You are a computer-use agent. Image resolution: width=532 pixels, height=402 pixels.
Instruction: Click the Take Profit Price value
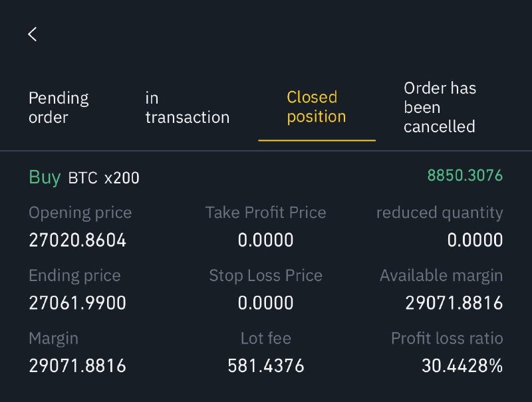tap(265, 240)
